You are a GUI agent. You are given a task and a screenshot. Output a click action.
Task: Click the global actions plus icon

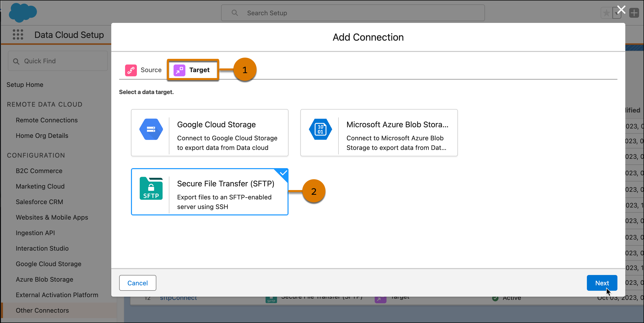click(634, 13)
